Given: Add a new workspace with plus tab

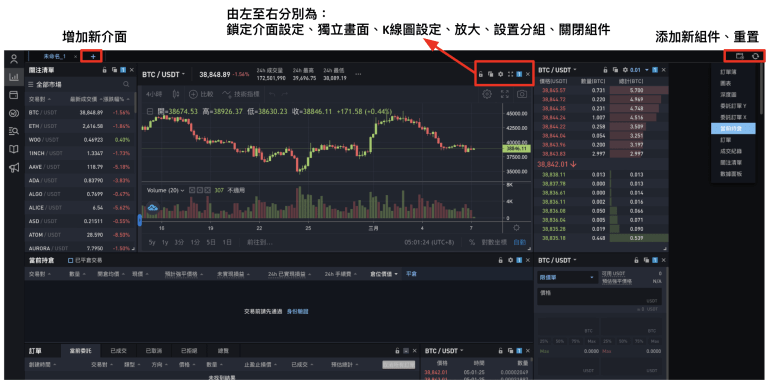Looking at the screenshot, I should 93,56.
